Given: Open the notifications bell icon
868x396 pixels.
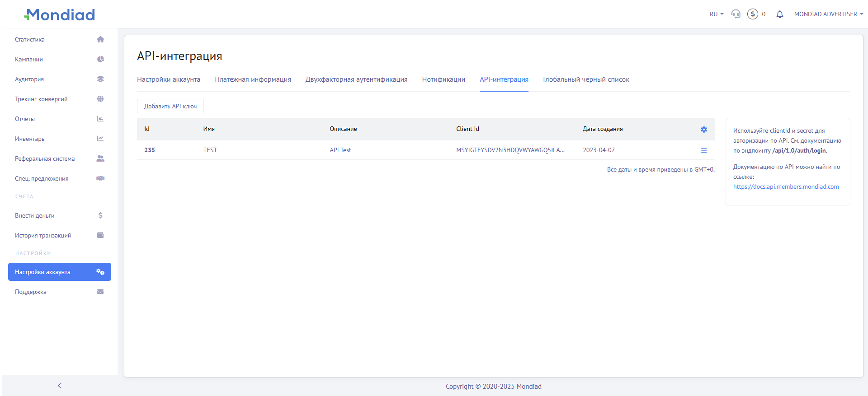Looking at the screenshot, I should click(779, 14).
